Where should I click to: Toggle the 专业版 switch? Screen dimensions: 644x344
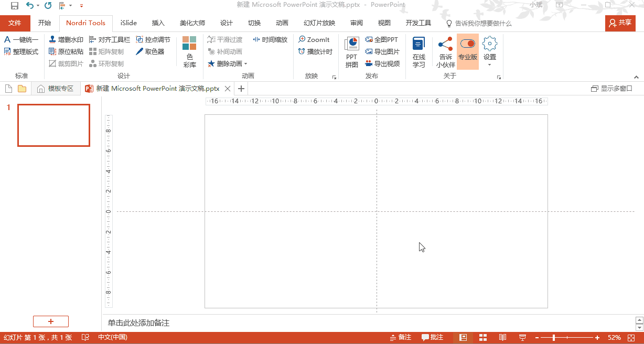point(467,44)
